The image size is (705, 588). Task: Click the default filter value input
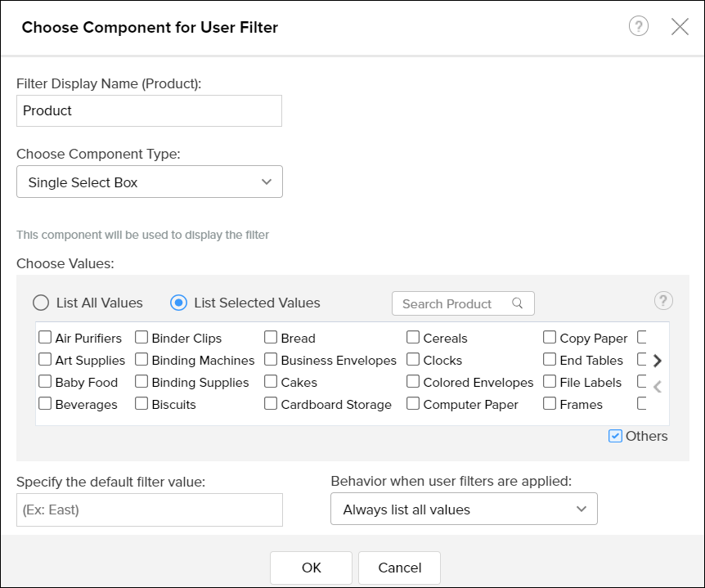click(149, 509)
